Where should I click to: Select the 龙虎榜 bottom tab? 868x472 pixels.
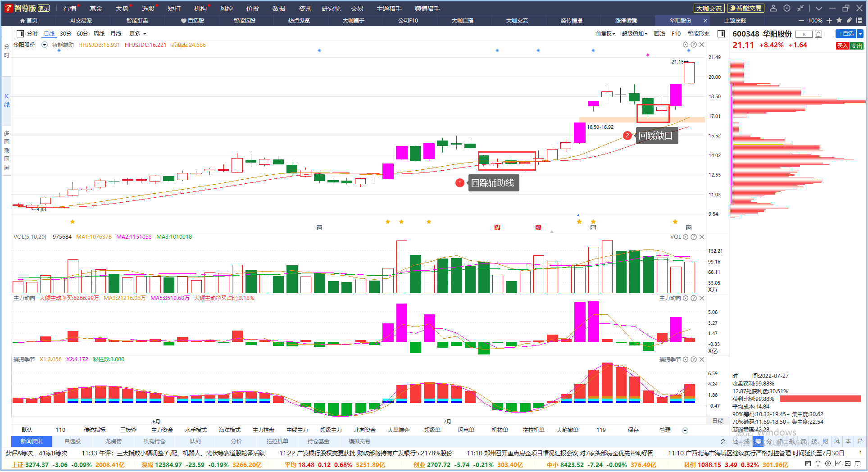(x=114, y=441)
